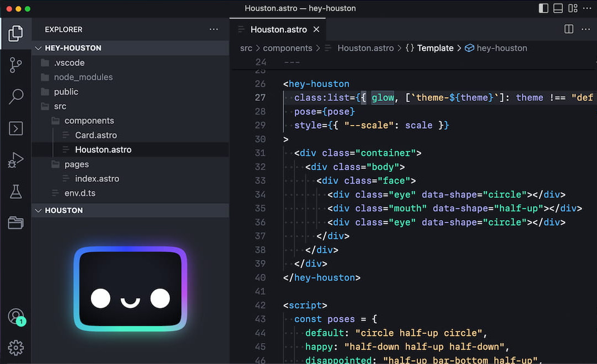Image resolution: width=597 pixels, height=364 pixels.
Task: Toggle the primary sidebar layout button
Action: tap(544, 8)
